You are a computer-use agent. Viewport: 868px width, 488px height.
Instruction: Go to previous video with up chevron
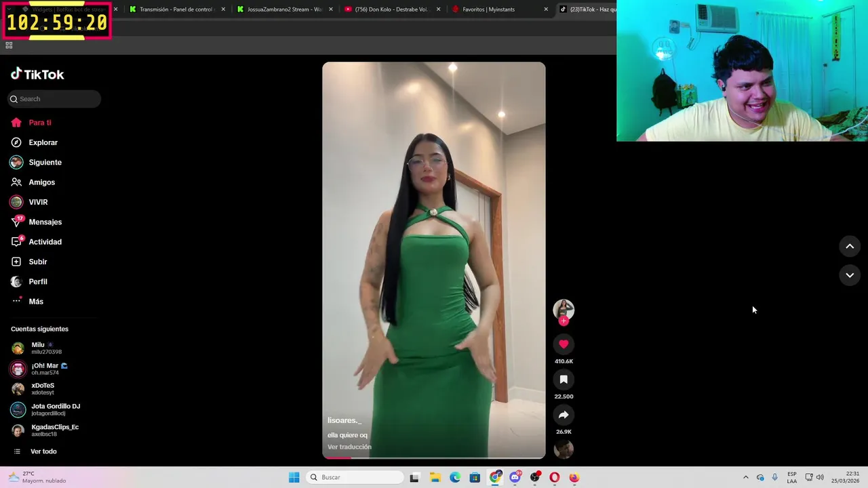(850, 246)
